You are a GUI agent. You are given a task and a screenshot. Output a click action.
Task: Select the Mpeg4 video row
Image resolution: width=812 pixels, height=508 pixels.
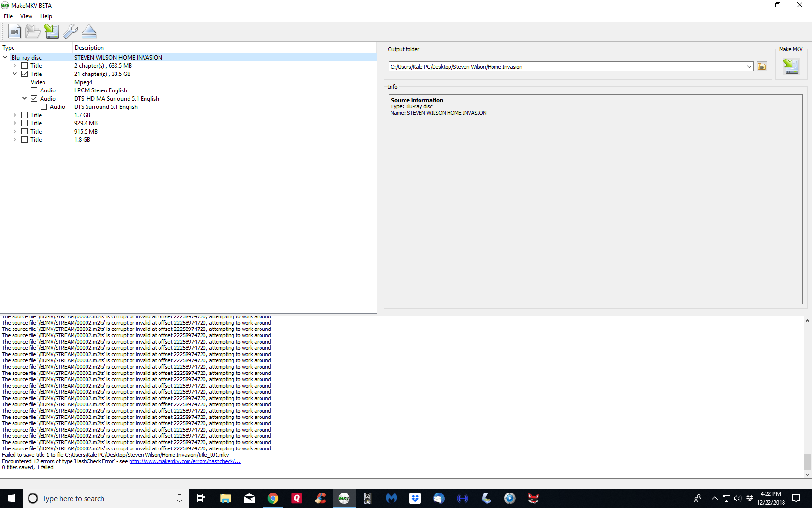(188, 82)
